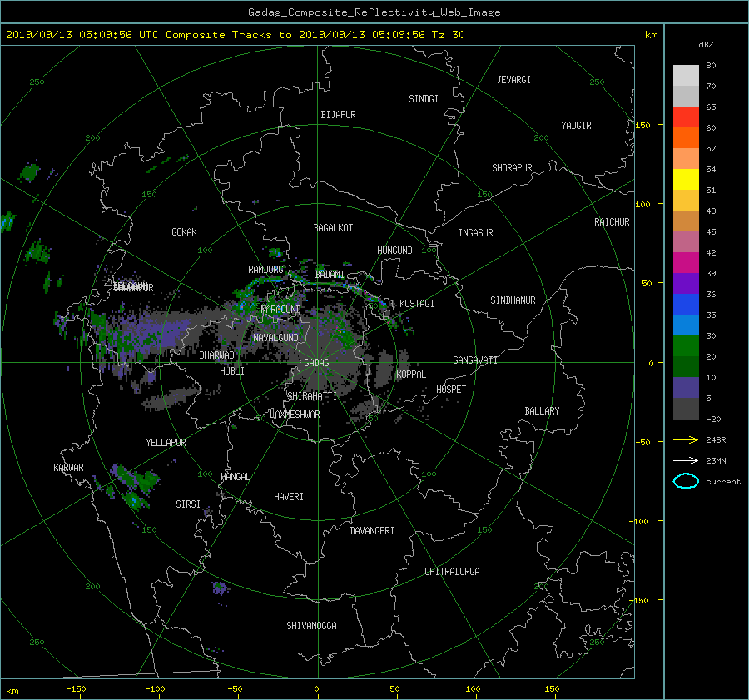Click the BIJAPUR city label

point(338,115)
